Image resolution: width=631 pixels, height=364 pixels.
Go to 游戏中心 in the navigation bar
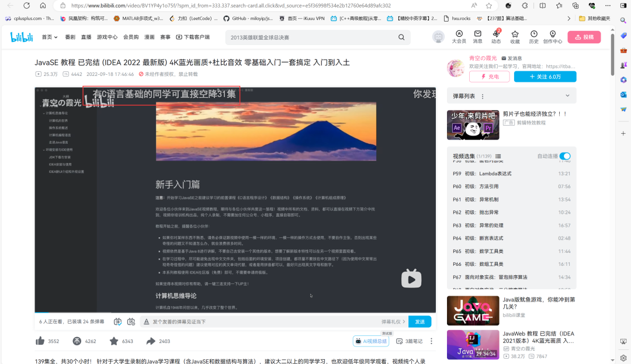(x=108, y=36)
